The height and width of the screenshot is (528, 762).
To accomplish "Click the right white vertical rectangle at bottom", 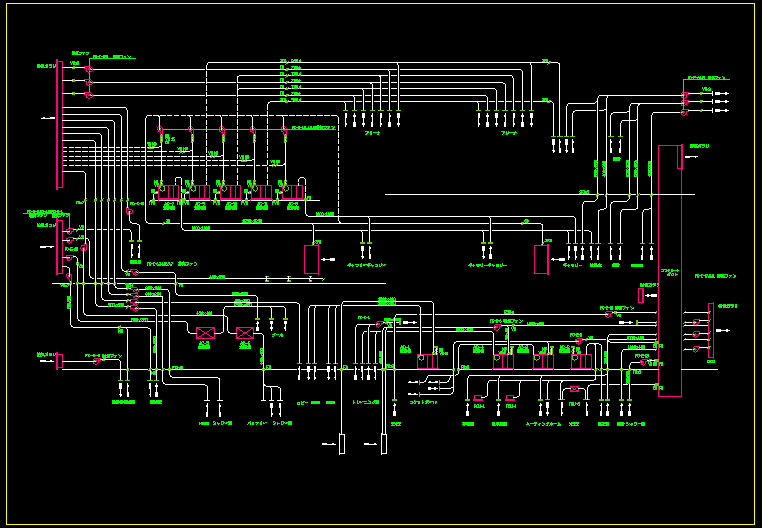I will click(382, 443).
